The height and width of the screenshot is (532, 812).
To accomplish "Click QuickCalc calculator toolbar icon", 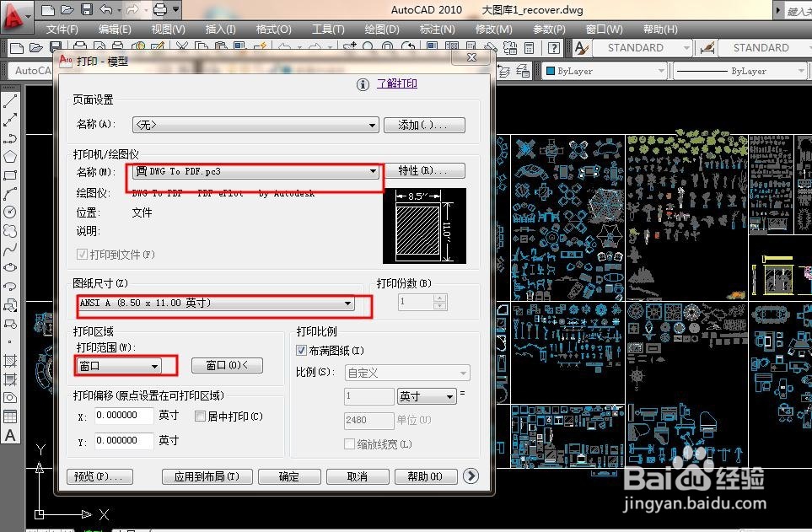I will [529, 48].
